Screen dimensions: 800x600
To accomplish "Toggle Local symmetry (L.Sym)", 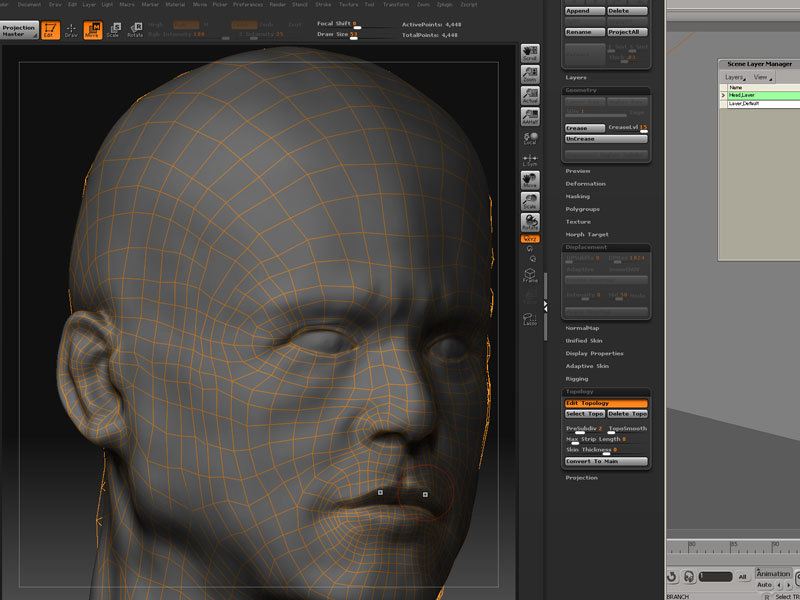I will [x=530, y=159].
